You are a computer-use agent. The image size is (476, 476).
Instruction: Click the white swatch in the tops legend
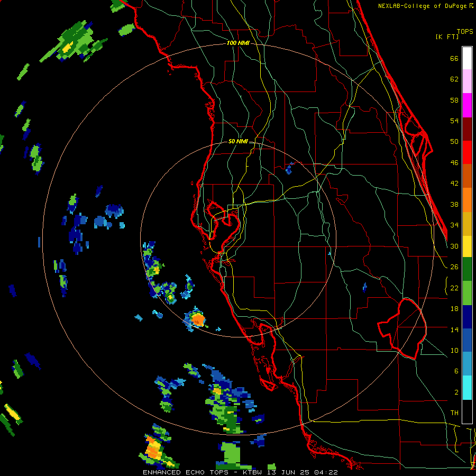(467, 58)
